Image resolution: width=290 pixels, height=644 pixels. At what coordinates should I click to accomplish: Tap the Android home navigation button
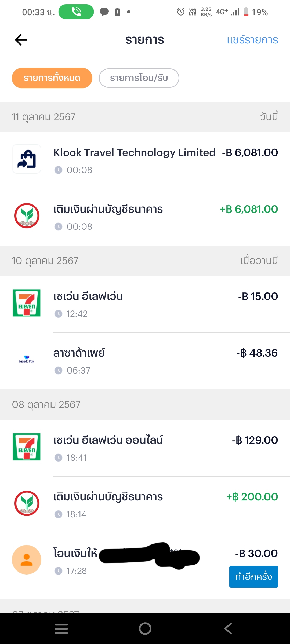(145, 628)
